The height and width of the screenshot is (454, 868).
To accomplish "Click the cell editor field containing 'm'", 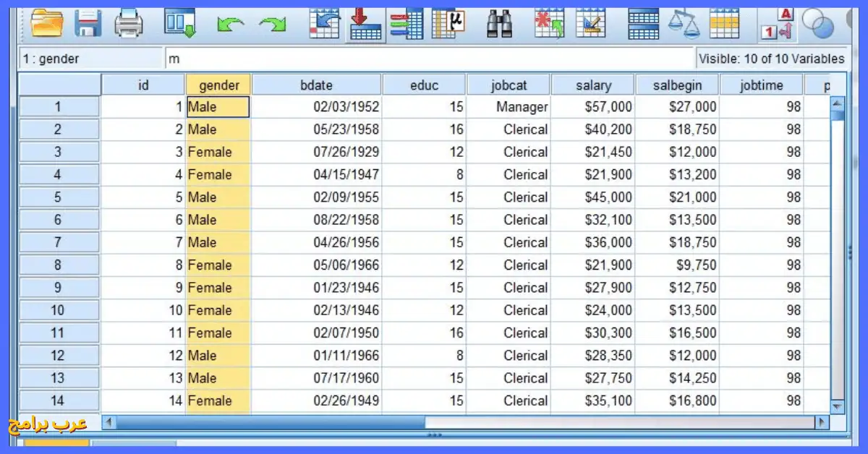I will (x=430, y=59).
